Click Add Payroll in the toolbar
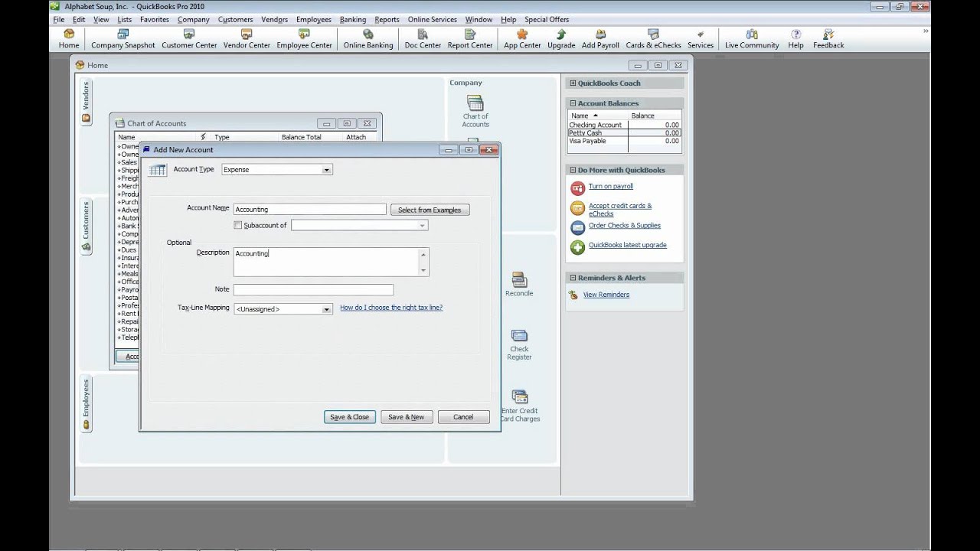Image resolution: width=980 pixels, height=551 pixels. 600,39
